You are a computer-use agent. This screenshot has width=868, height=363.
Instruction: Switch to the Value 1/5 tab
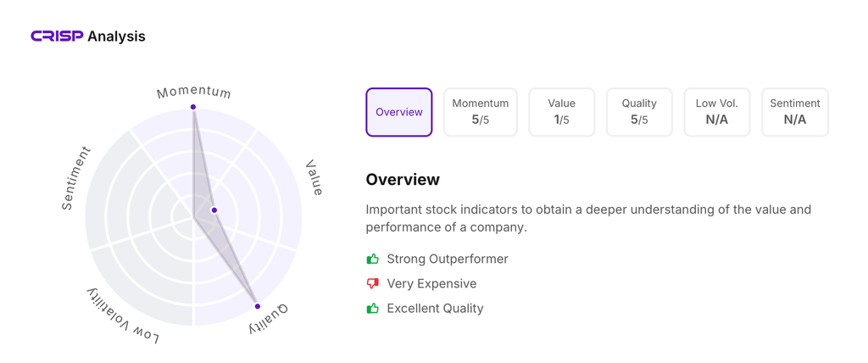point(561,112)
